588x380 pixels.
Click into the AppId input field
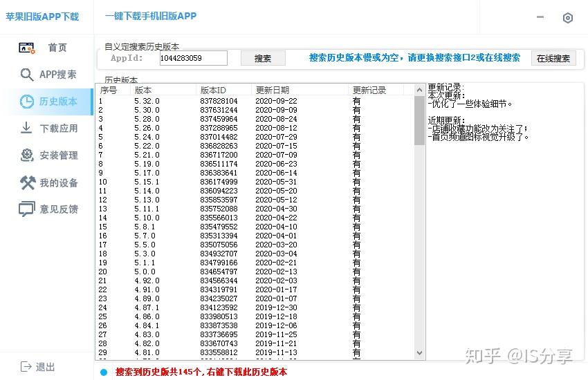click(192, 59)
